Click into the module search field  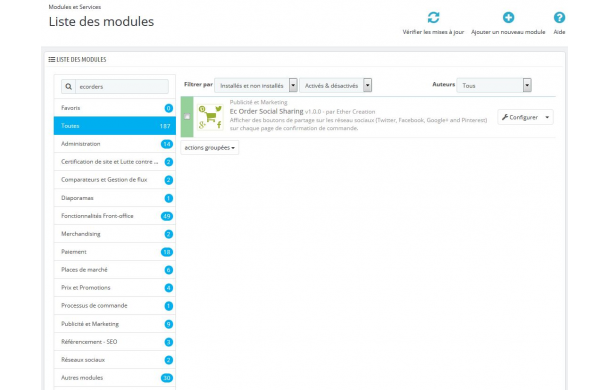pos(122,86)
